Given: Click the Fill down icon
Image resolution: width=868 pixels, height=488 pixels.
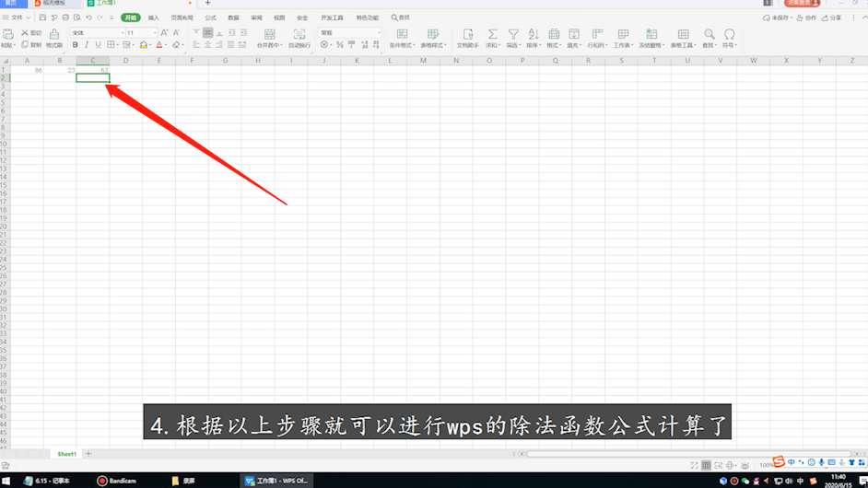Looking at the screenshot, I should [x=574, y=34].
